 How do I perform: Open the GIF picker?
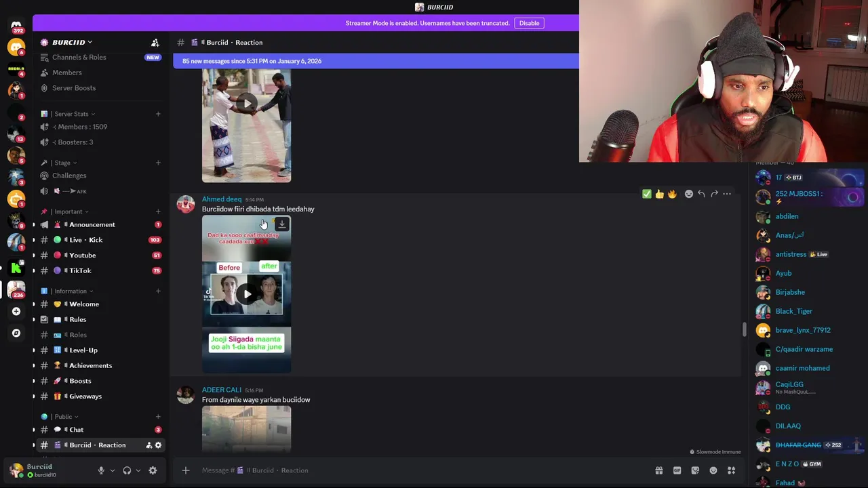coord(677,470)
